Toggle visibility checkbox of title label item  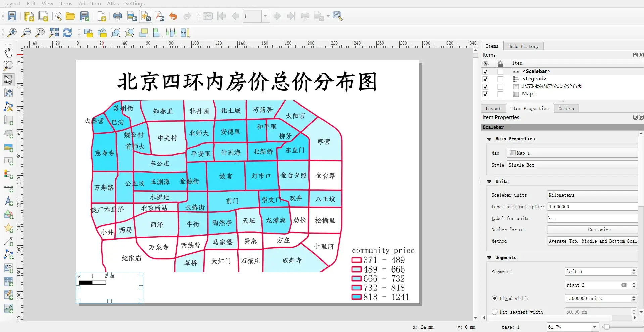tap(485, 87)
